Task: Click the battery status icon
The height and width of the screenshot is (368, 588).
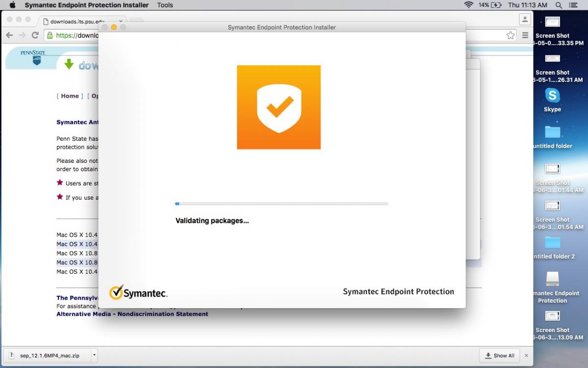Action: tap(496, 5)
